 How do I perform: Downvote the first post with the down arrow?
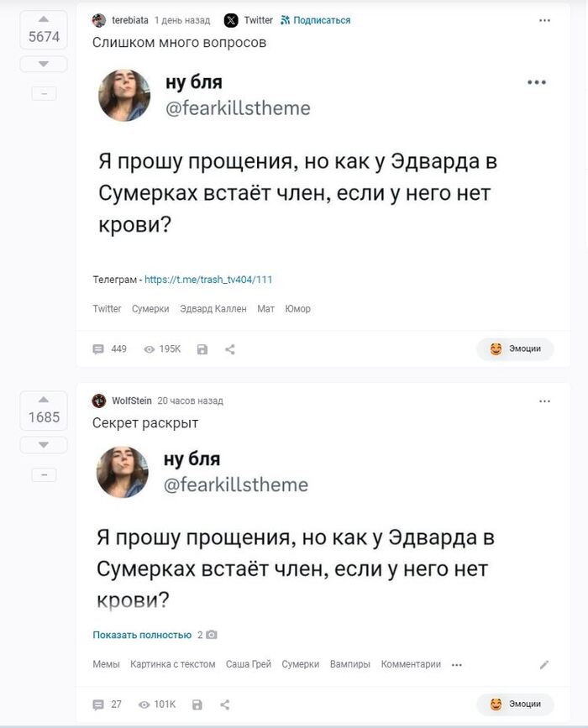43,62
